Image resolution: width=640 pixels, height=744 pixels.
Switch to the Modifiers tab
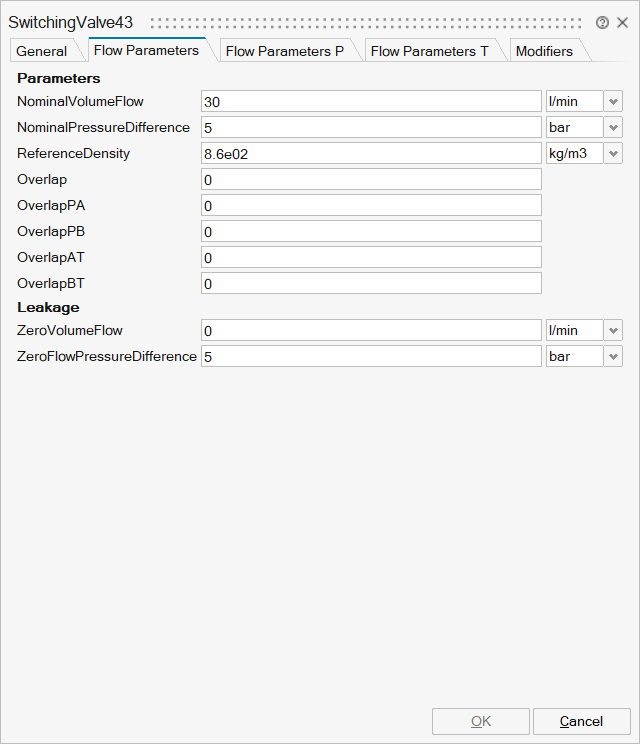544,51
